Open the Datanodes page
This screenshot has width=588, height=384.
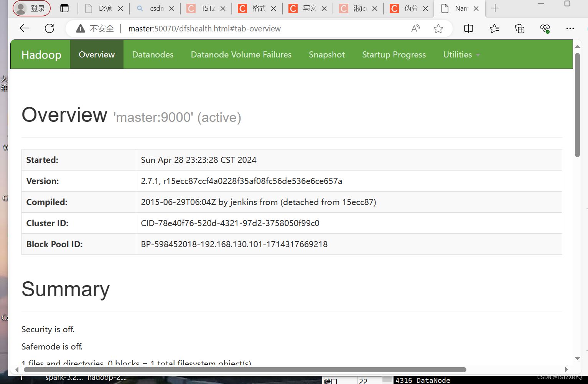[x=153, y=54]
